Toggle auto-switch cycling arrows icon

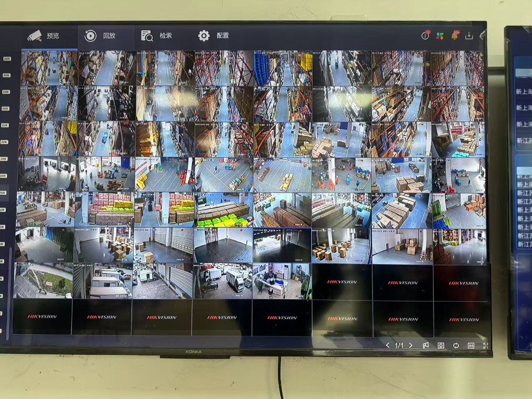click(456, 345)
